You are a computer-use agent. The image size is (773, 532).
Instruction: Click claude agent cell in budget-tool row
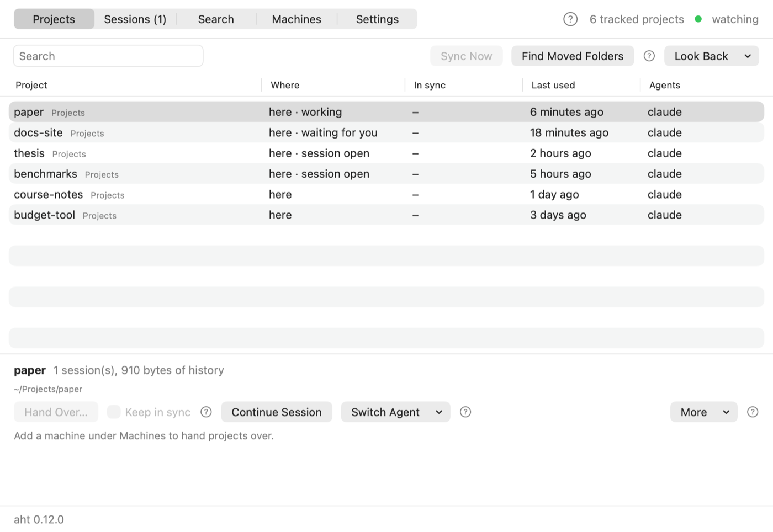(x=665, y=215)
